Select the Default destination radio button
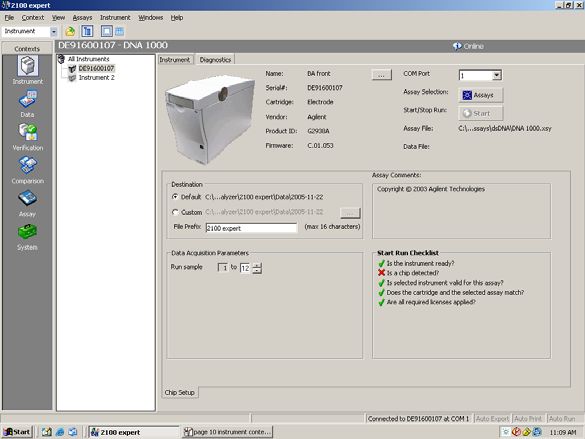This screenshot has width=585, height=439. [x=175, y=197]
